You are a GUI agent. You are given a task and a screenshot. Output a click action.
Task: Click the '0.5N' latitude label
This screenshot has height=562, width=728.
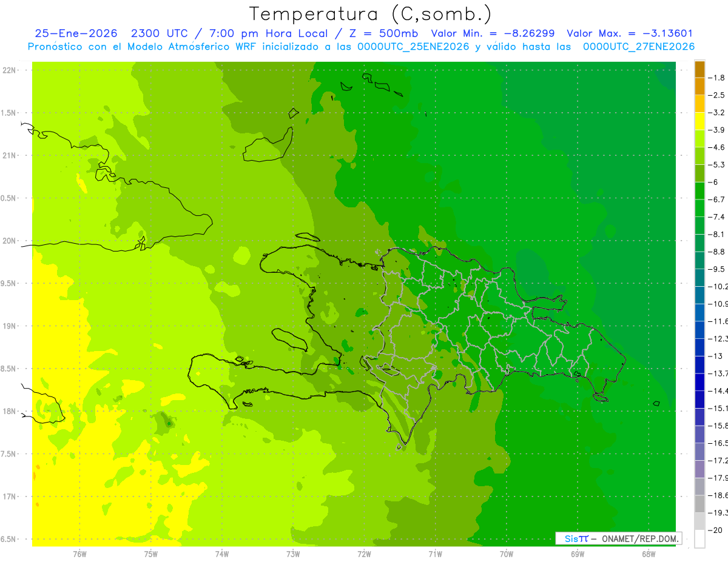click(x=8, y=198)
